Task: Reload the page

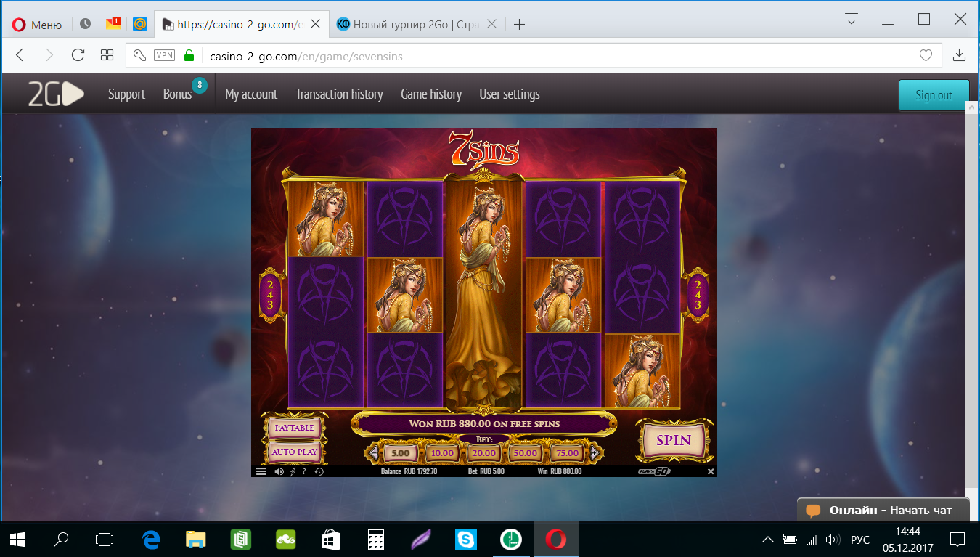Action: 78,55
